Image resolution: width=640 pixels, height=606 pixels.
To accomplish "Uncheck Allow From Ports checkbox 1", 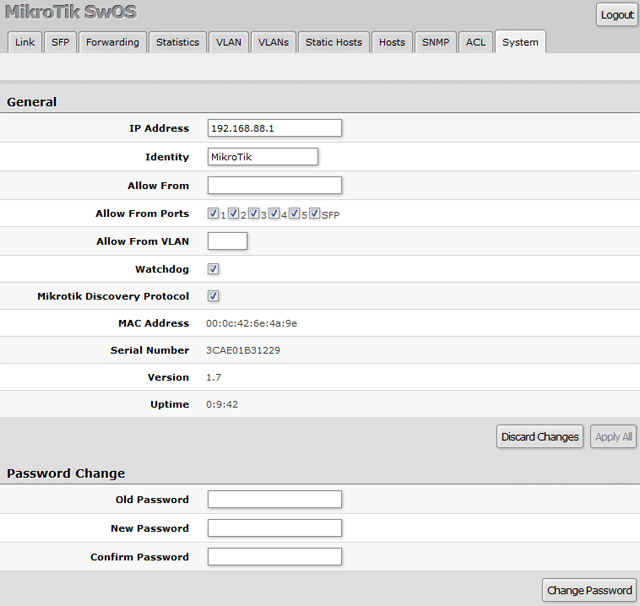I will [x=213, y=213].
